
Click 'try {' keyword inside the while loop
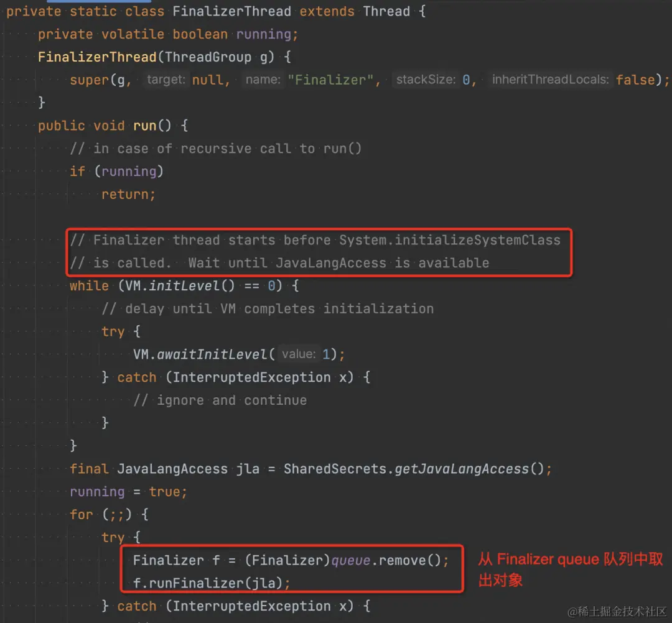[x=121, y=331]
